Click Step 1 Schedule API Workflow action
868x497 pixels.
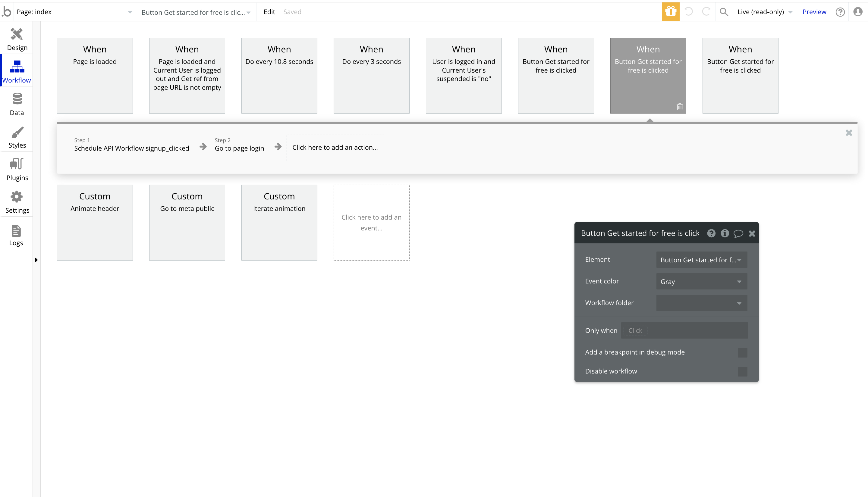point(131,147)
